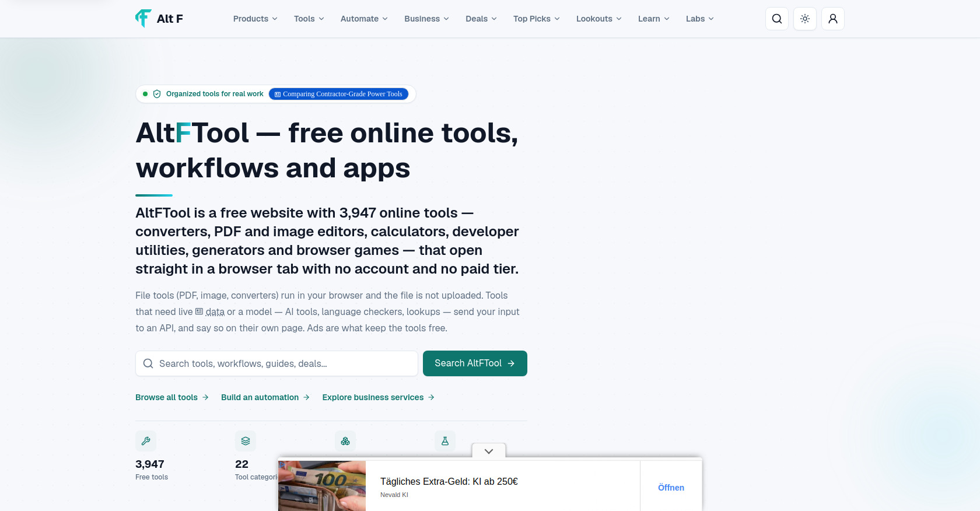
Task: Expand the Lookouts dropdown menu
Action: pos(599,19)
